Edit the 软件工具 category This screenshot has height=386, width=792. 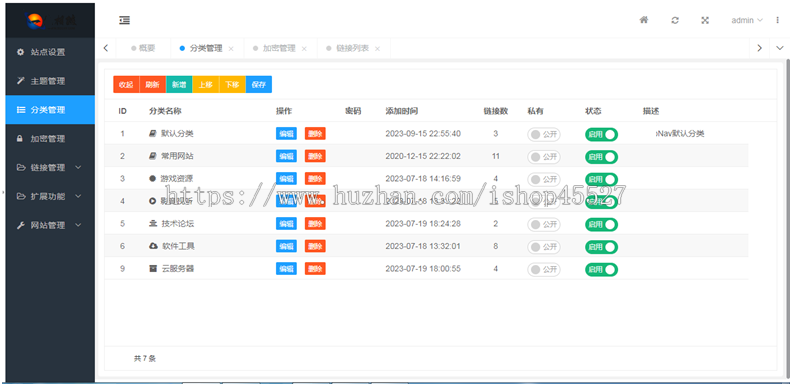point(286,246)
